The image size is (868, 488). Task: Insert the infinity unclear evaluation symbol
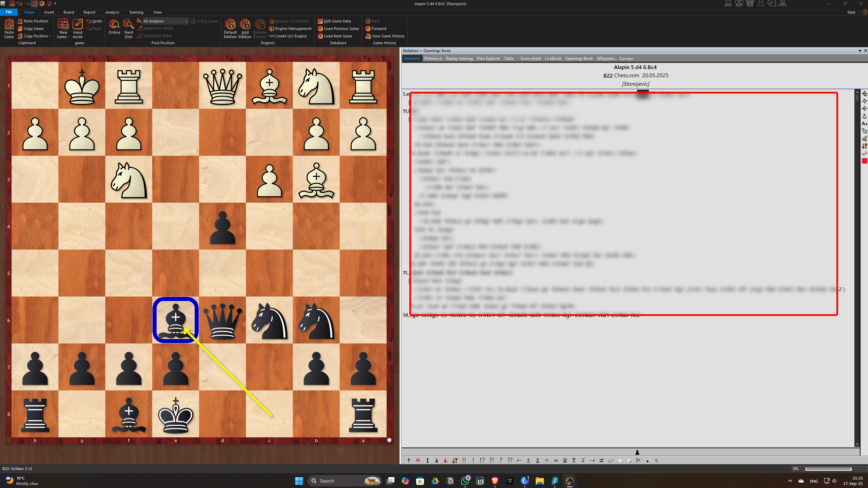pos(556,460)
